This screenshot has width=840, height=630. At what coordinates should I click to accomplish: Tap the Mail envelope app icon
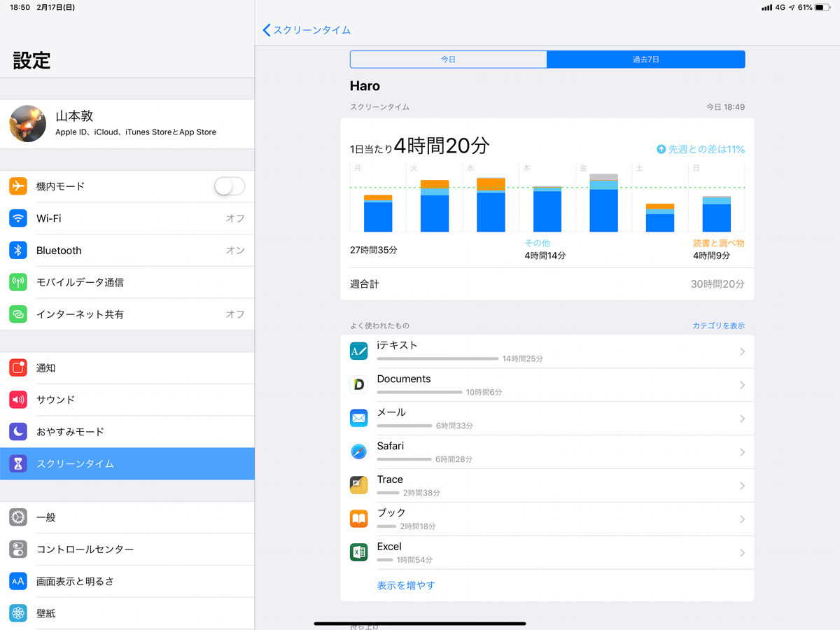(358, 419)
